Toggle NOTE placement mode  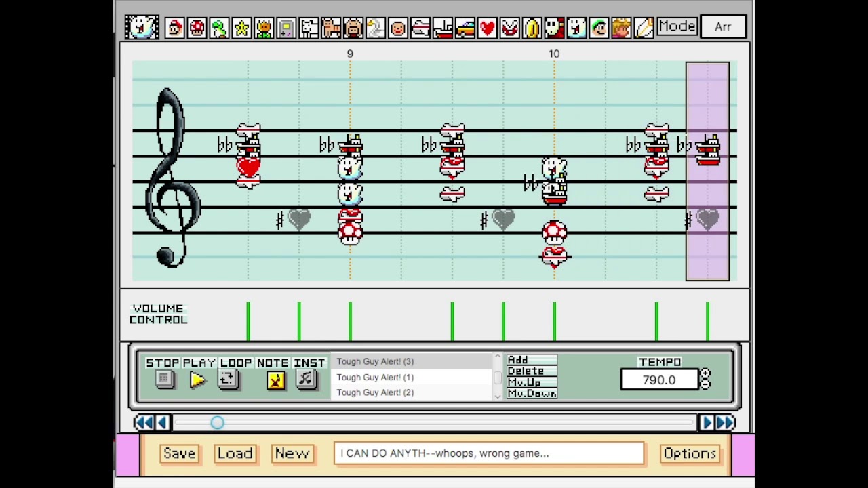[275, 380]
